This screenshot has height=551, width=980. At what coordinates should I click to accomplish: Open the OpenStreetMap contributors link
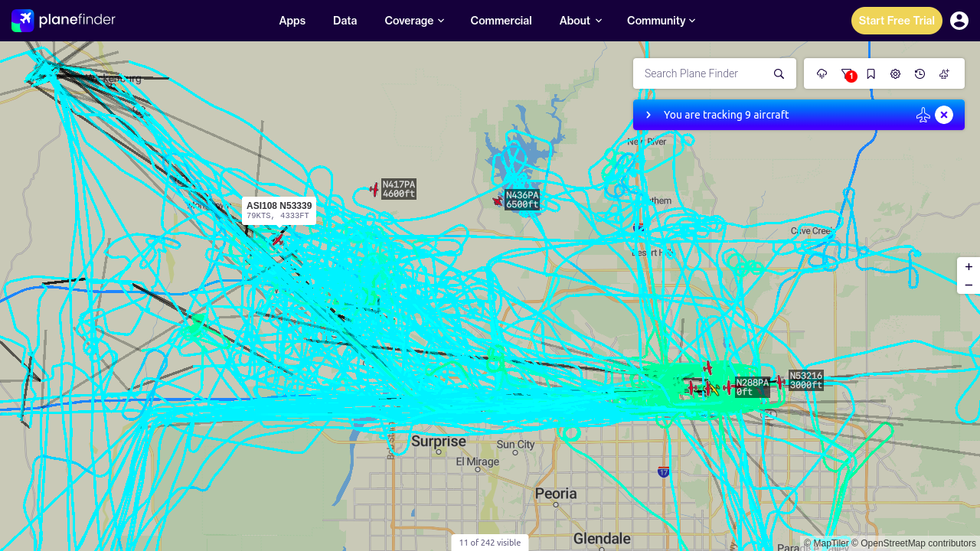click(x=915, y=544)
